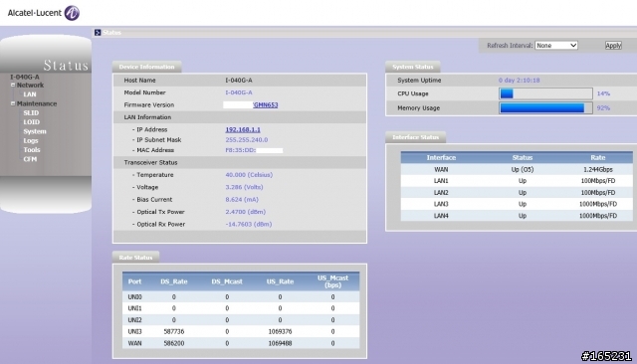Click the Port column header in Rate Status
Screen dimensions: 637x364
(x=135, y=281)
